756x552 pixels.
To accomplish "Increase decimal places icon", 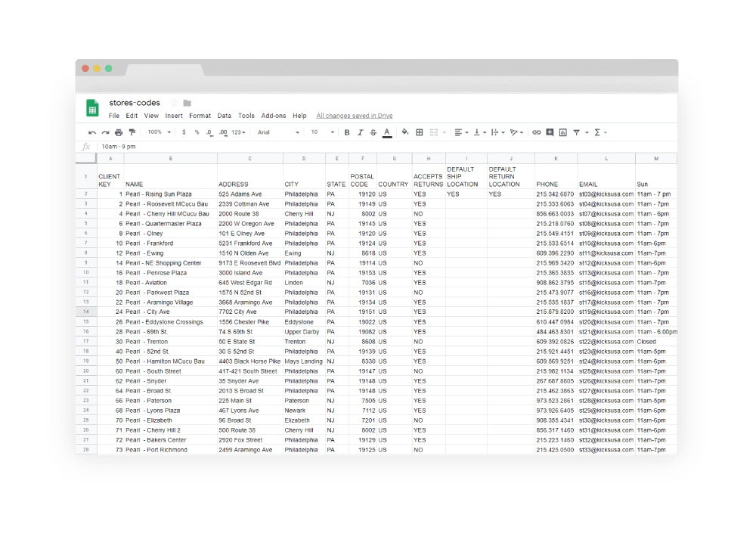I will tap(223, 132).
